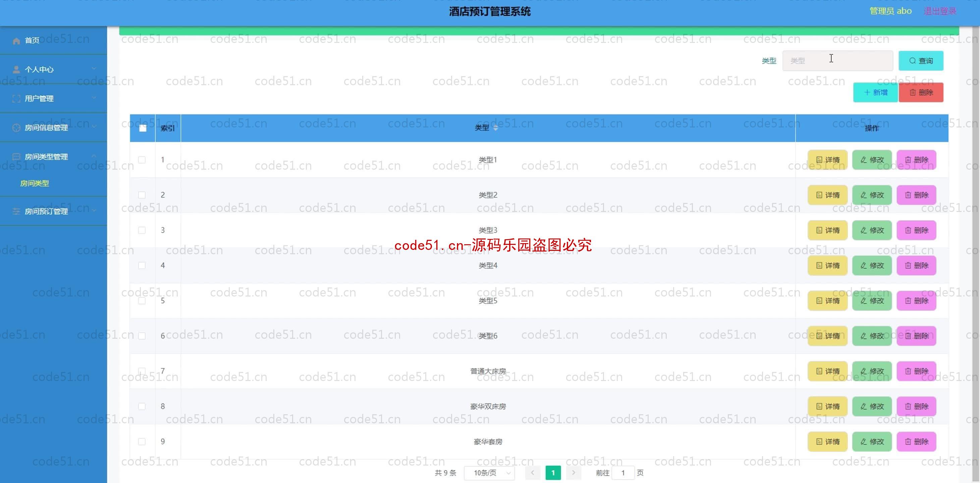Click 修改 on 类型4 row
980x483 pixels.
coord(872,266)
